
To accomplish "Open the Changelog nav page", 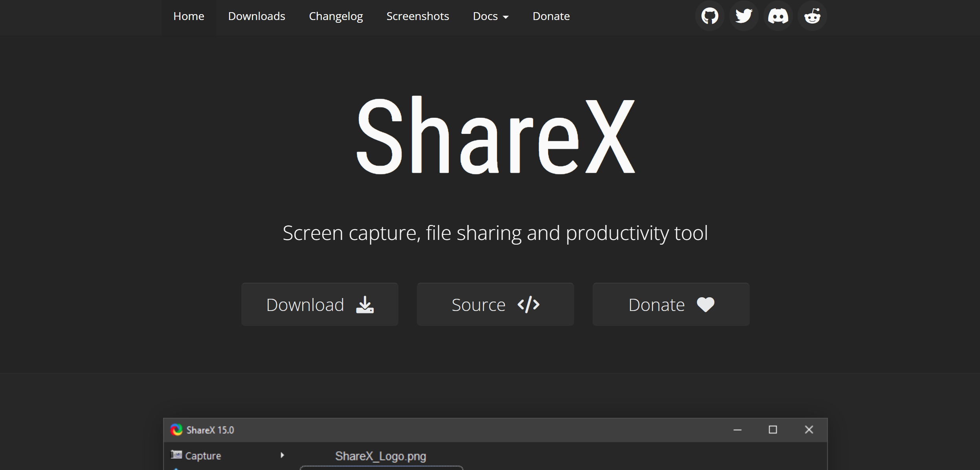I will [x=336, y=16].
